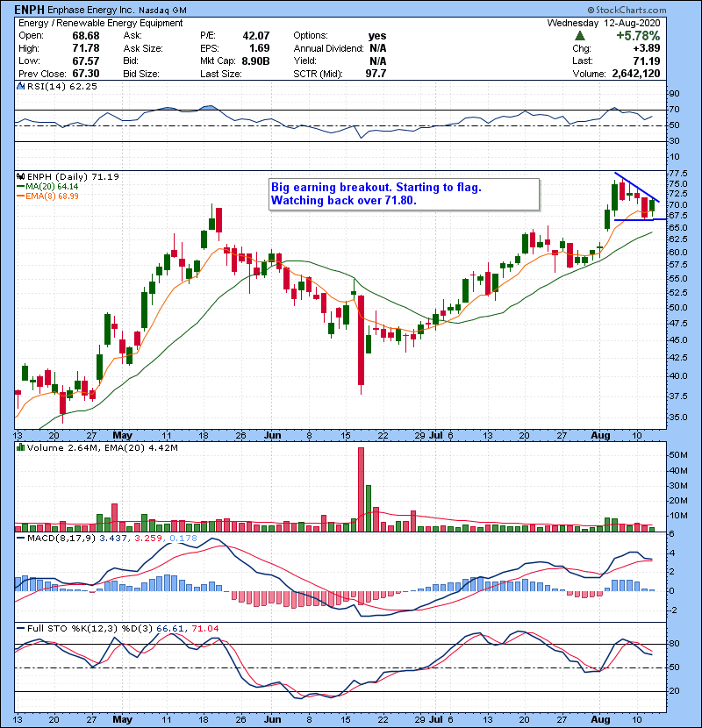Click the volume bars icon beside Volume 2.64M

point(20,447)
